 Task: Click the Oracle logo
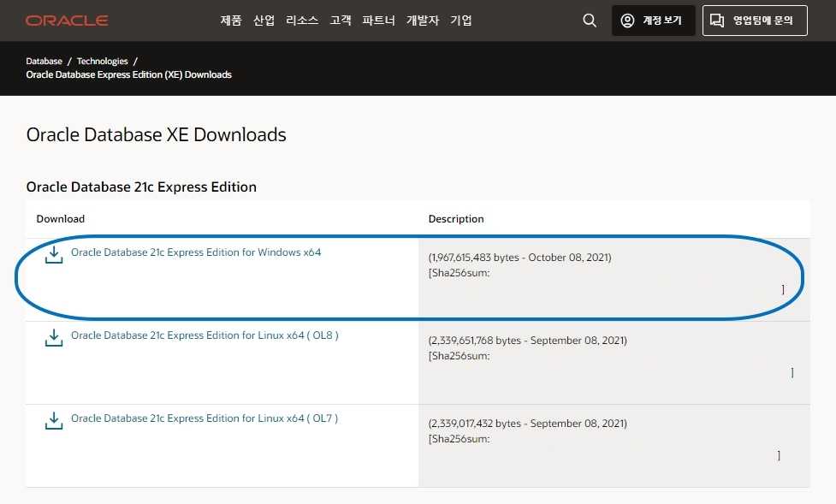67,21
